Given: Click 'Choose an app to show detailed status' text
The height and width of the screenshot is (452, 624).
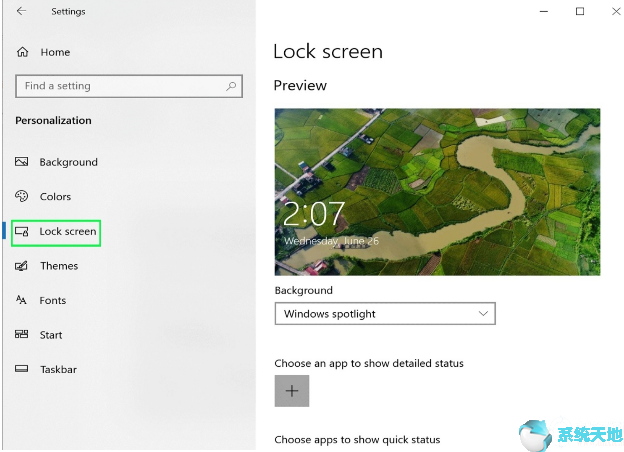Looking at the screenshot, I should 369,364.
